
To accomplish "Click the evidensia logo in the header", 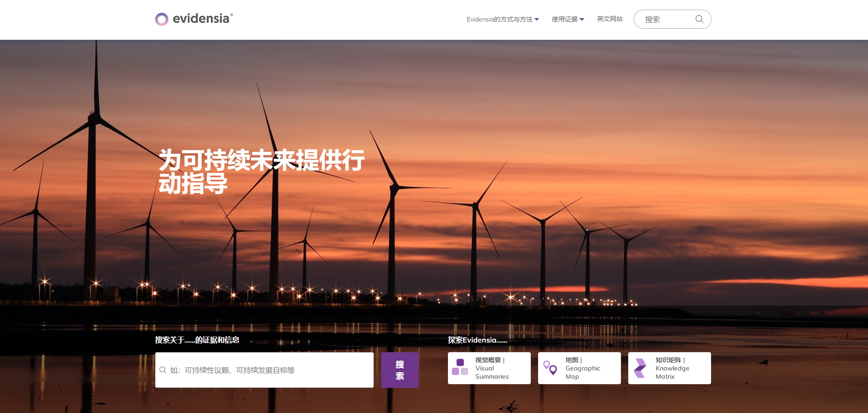I will tap(194, 19).
